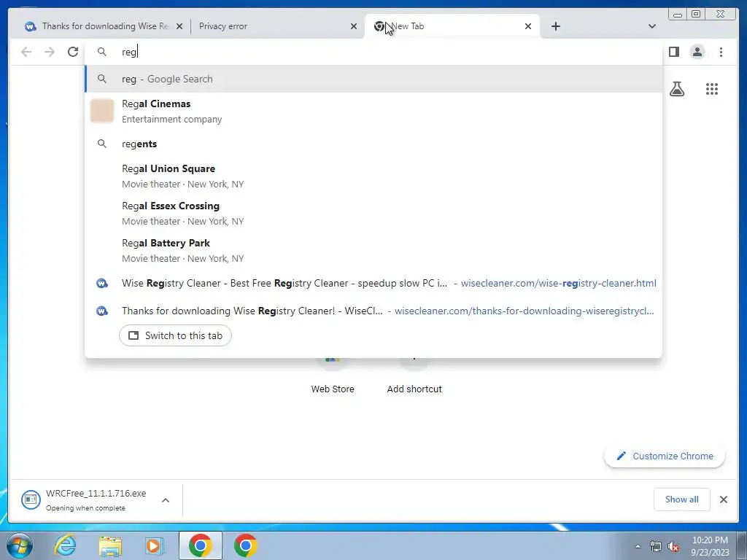Open the Chrome side panel
The image size is (747, 560).
coord(673,52)
